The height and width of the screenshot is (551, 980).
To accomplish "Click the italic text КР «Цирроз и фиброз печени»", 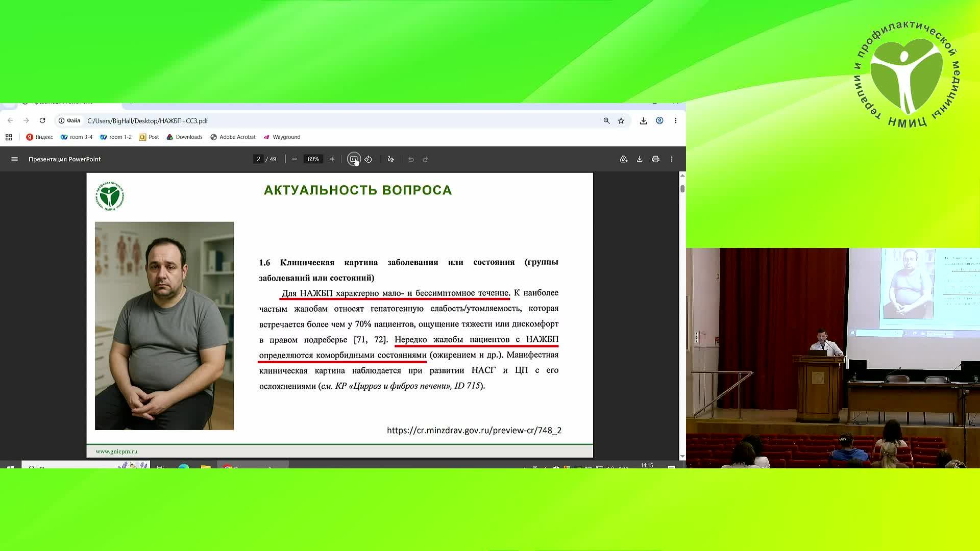I will tap(393, 386).
